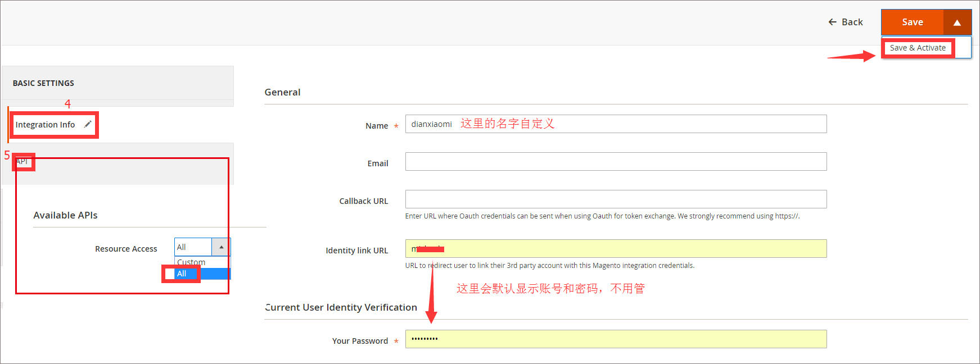Click the Your Password field
This screenshot has width=980, height=364.
[615, 339]
